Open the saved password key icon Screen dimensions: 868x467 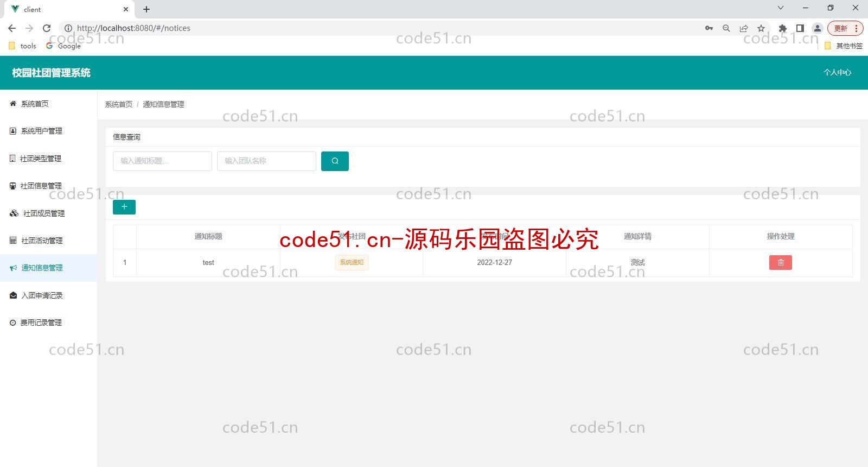pos(709,28)
